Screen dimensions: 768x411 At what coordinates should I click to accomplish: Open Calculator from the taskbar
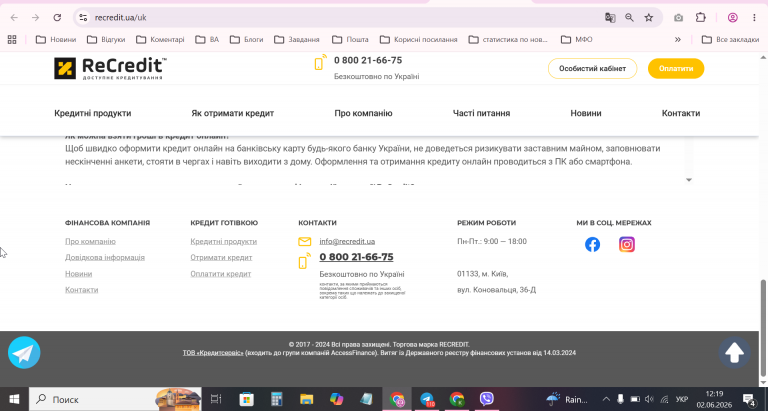(x=277, y=399)
